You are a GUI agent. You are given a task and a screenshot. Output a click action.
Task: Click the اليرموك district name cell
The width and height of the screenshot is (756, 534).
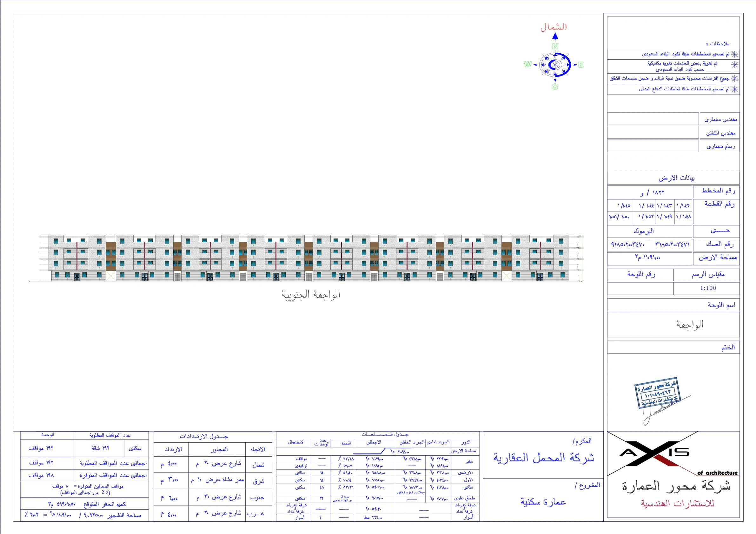tap(643, 231)
